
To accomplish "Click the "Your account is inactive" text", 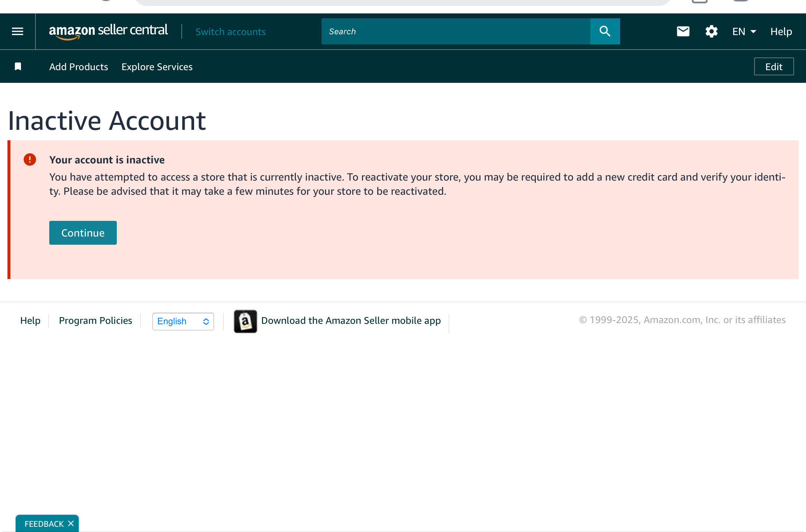I will coord(107,160).
